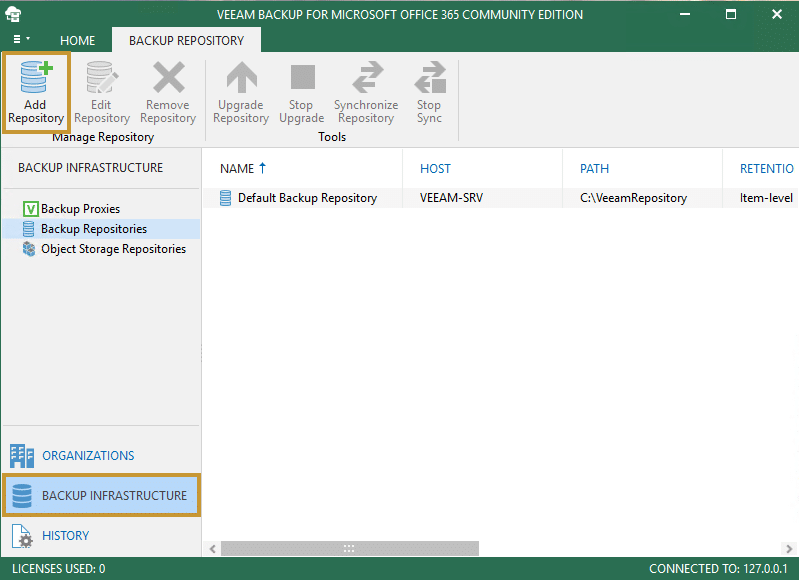Image resolution: width=799 pixels, height=580 pixels.
Task: Open the main hamburger menu dropdown
Action: [x=21, y=40]
